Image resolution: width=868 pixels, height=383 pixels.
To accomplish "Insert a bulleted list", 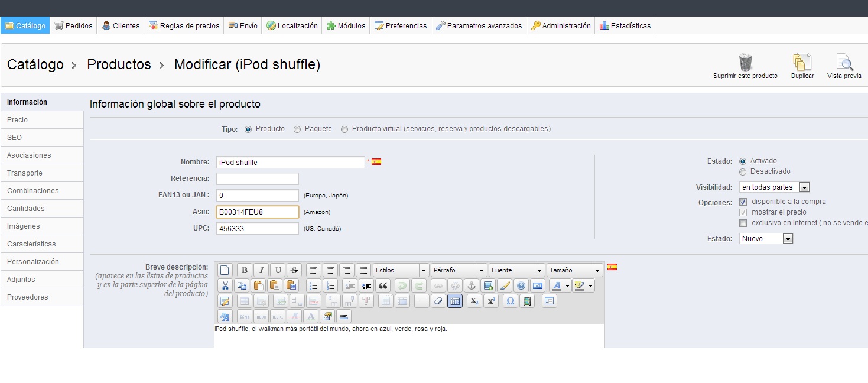I will [x=314, y=285].
